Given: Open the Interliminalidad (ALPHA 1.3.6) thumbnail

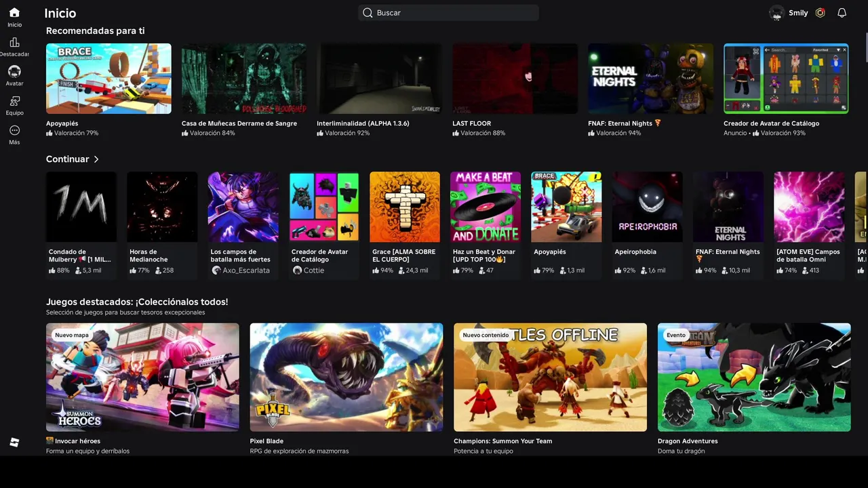Looking at the screenshot, I should (379, 79).
